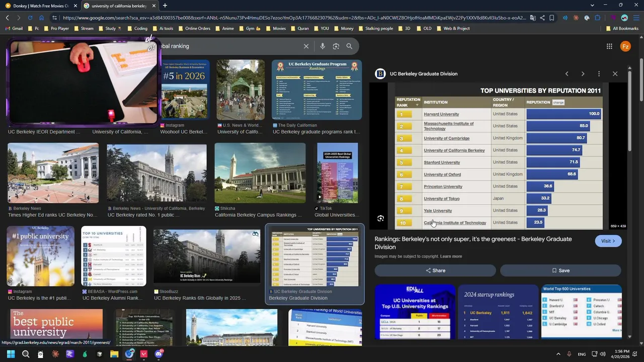Click the Google search query field
The width and height of the screenshot is (644, 362).
tap(229, 46)
